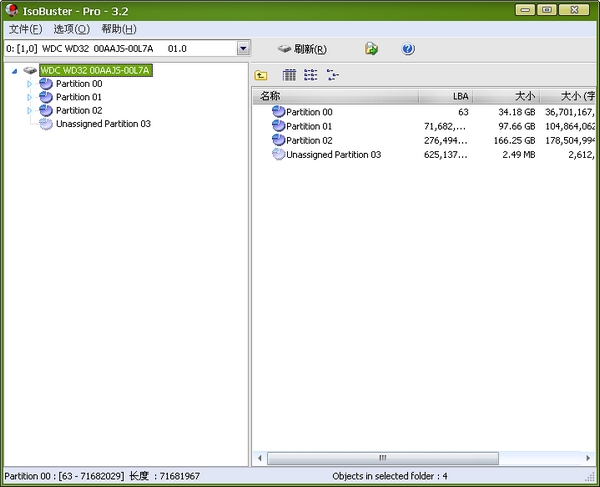Screen dimensions: 600x487
Task: Click the horizontal scrollbar thumb
Action: (383, 458)
